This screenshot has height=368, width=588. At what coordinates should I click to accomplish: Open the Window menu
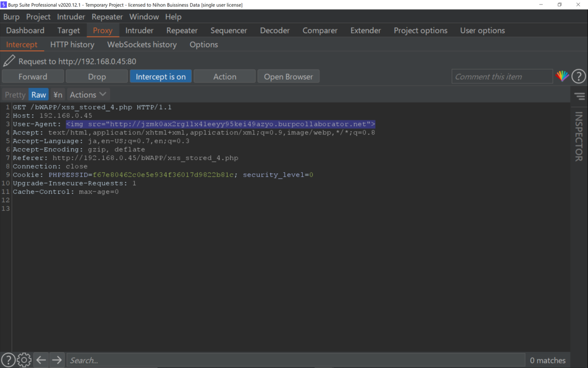coord(144,17)
